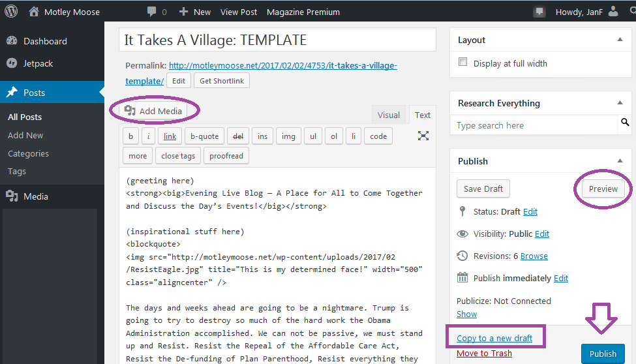The width and height of the screenshot is (636, 364).
Task: Click the Research Everything search magnifier
Action: 625,123
